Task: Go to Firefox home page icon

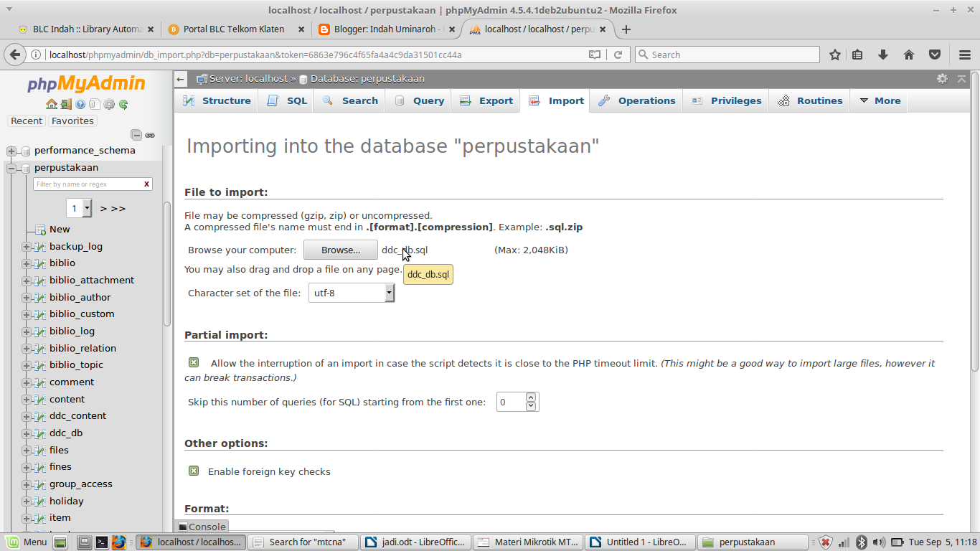Action: click(x=909, y=55)
